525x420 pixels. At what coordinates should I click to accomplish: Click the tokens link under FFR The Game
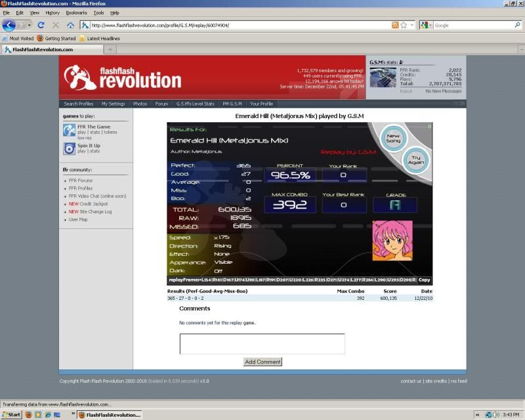(110, 133)
